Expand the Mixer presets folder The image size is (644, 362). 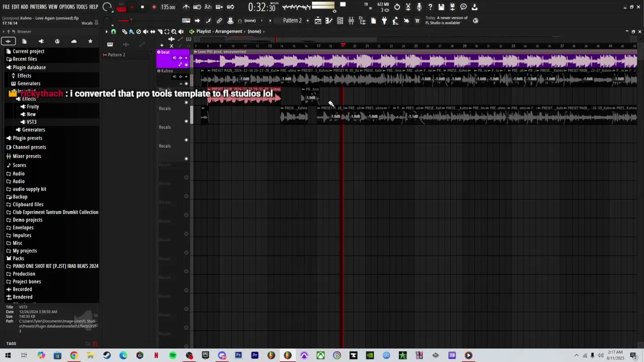coord(27,156)
